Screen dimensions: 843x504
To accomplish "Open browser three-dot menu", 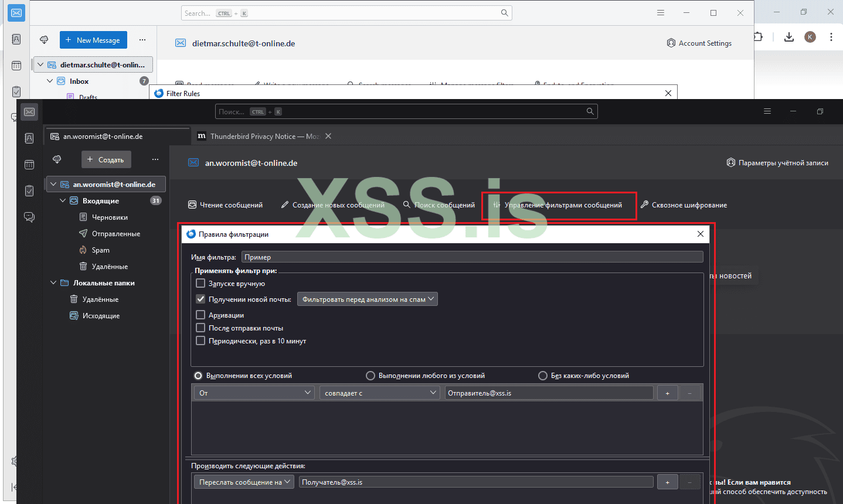I will coord(831,37).
